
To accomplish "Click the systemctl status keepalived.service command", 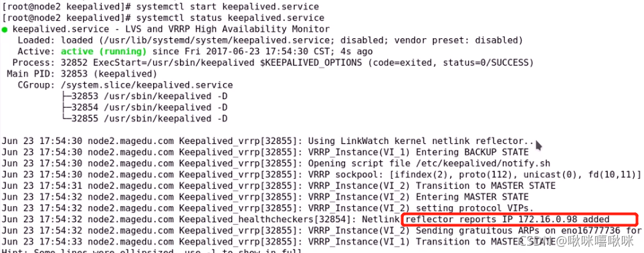I will click(231, 18).
